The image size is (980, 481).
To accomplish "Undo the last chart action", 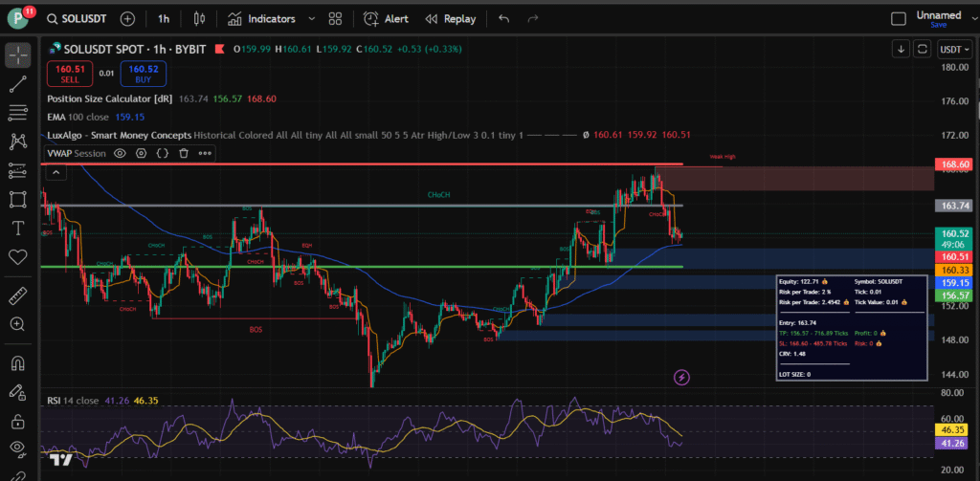I will [503, 19].
